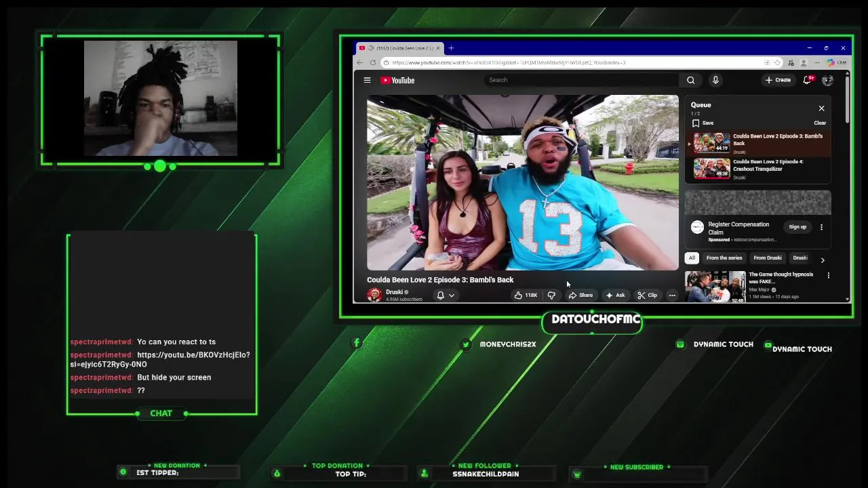Click 'Yo can you react to ts' message

pos(176,342)
